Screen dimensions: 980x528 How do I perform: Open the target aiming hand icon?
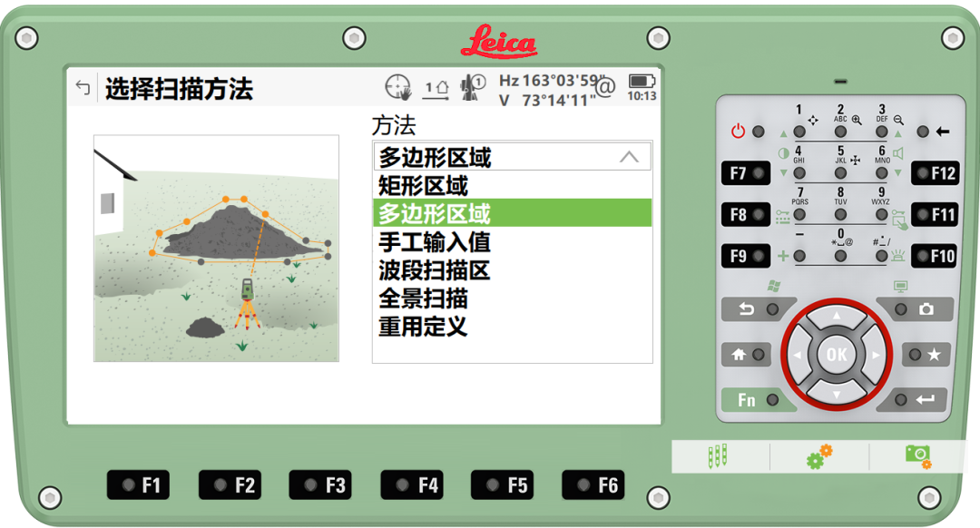click(398, 87)
